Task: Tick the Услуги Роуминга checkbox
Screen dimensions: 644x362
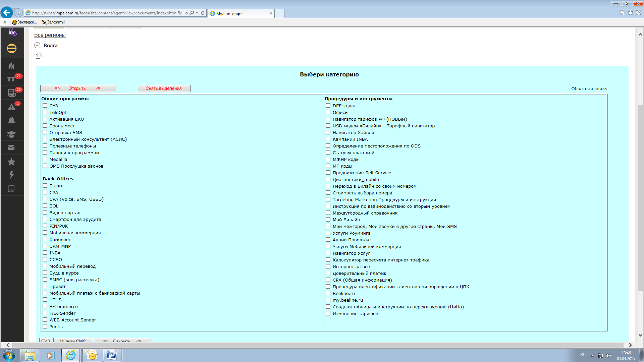Action: pyautogui.click(x=328, y=233)
